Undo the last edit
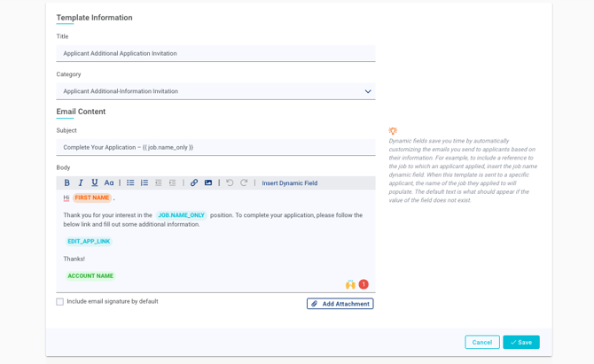The width and height of the screenshot is (594, 364). pyautogui.click(x=230, y=183)
